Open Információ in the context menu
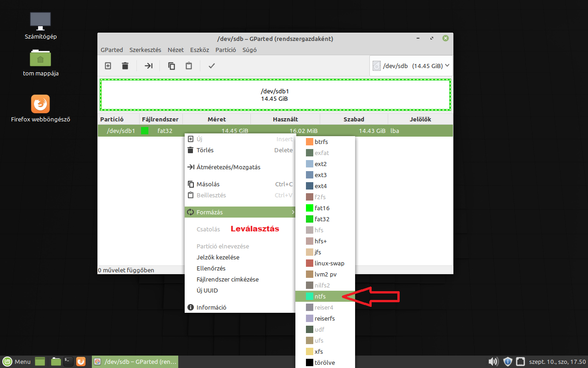Viewport: 588px width, 368px height. pos(240,307)
